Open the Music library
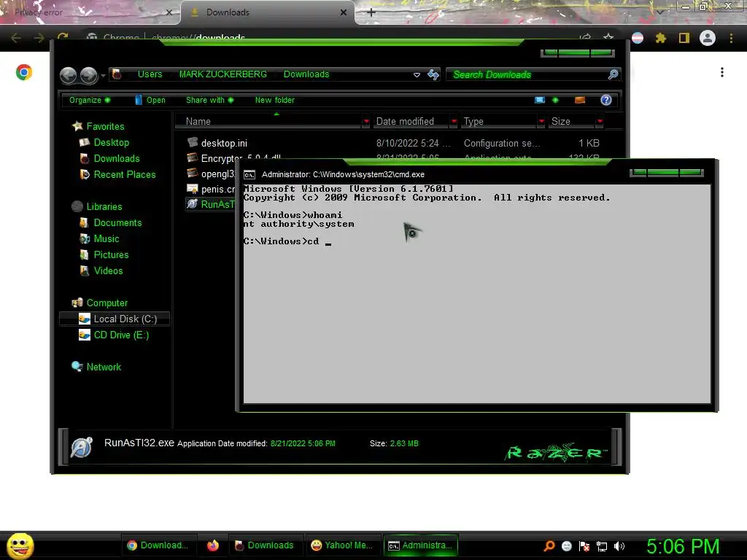This screenshot has height=560, width=747. [106, 239]
